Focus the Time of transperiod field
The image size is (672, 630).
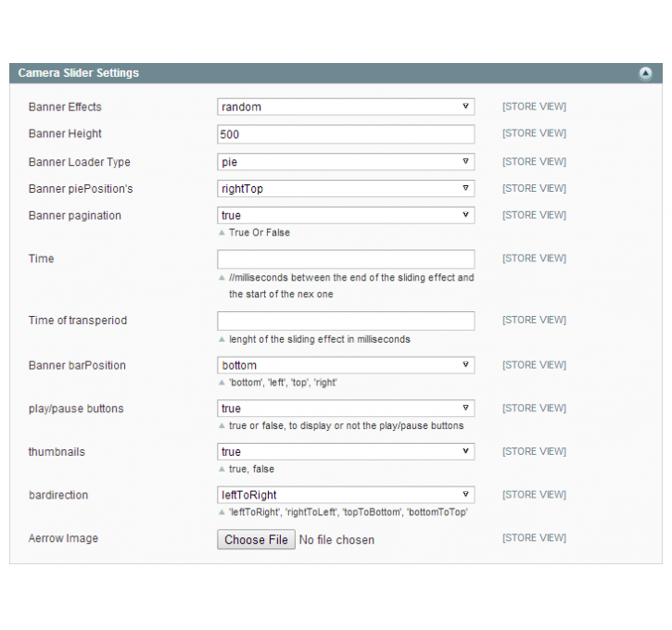[346, 321]
